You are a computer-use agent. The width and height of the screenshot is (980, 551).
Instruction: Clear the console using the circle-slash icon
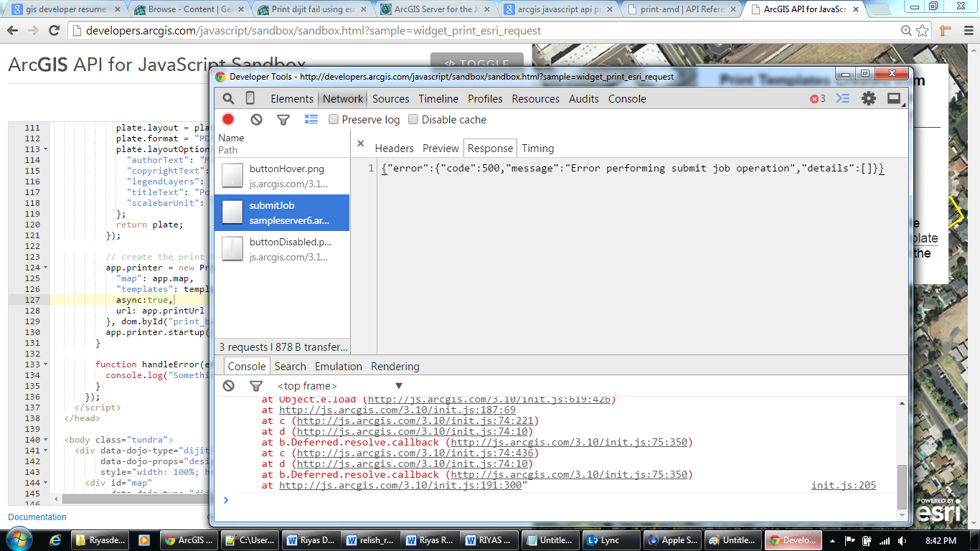tap(229, 386)
